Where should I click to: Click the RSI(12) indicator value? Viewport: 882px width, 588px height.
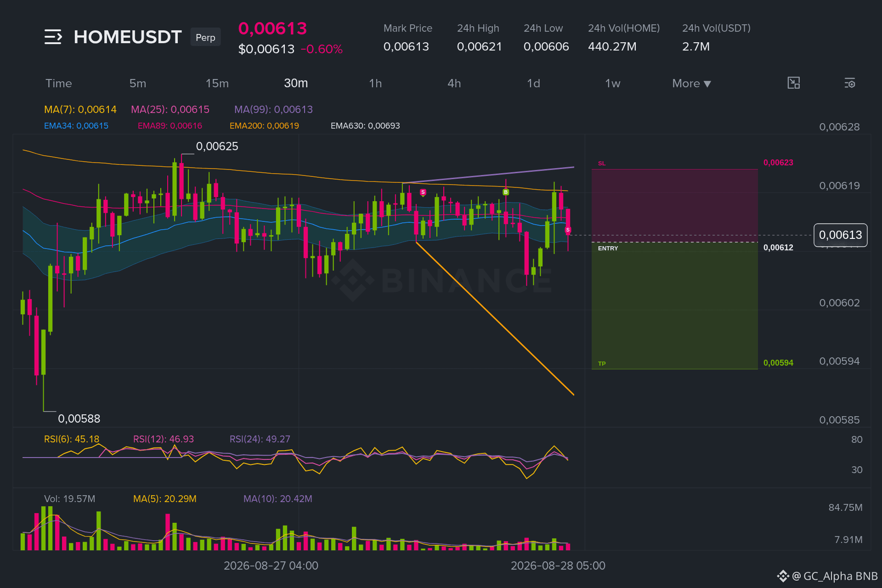[164, 439]
